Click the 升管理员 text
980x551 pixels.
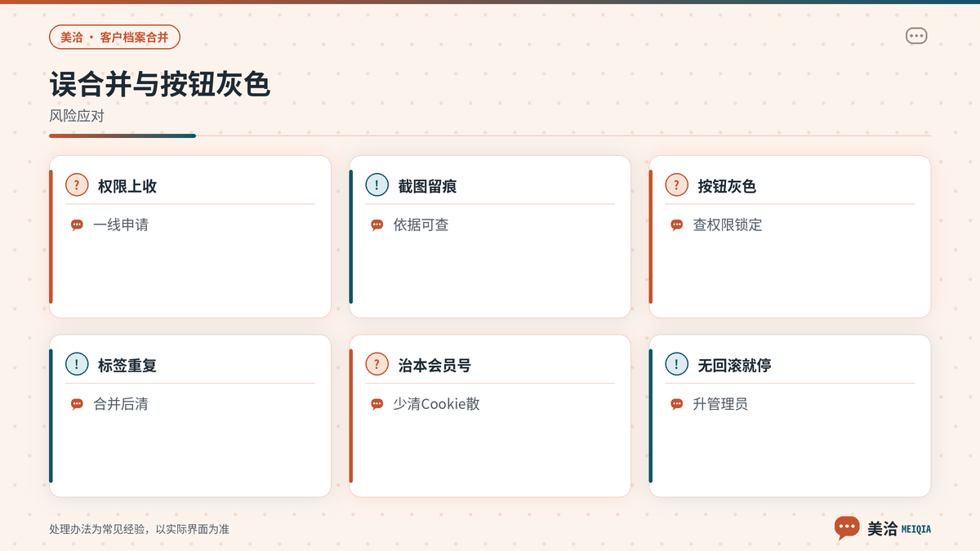(720, 404)
